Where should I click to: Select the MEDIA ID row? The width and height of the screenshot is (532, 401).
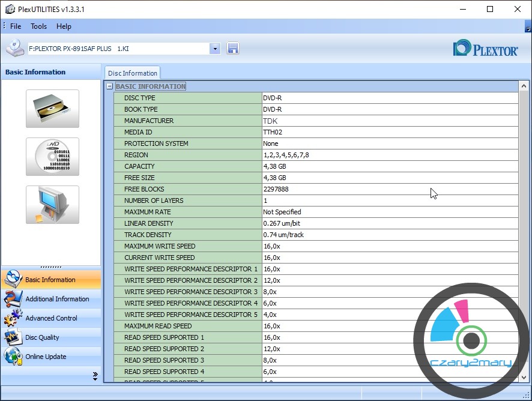point(315,132)
